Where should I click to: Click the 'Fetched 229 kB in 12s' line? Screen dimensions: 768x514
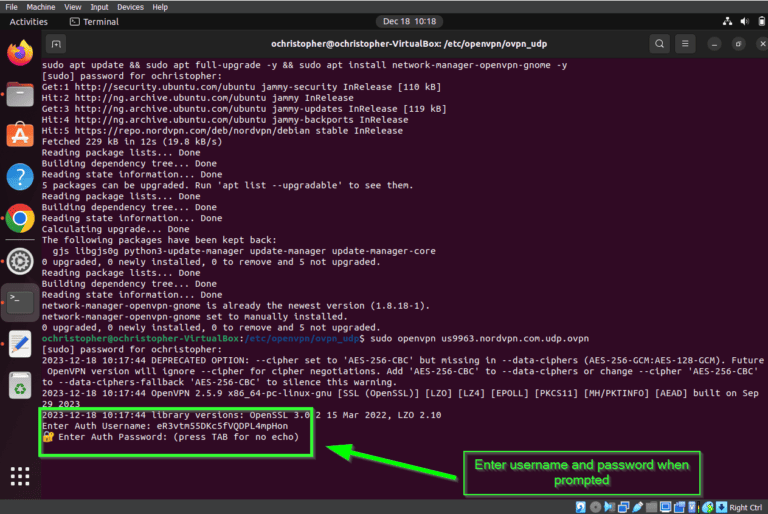(x=132, y=142)
